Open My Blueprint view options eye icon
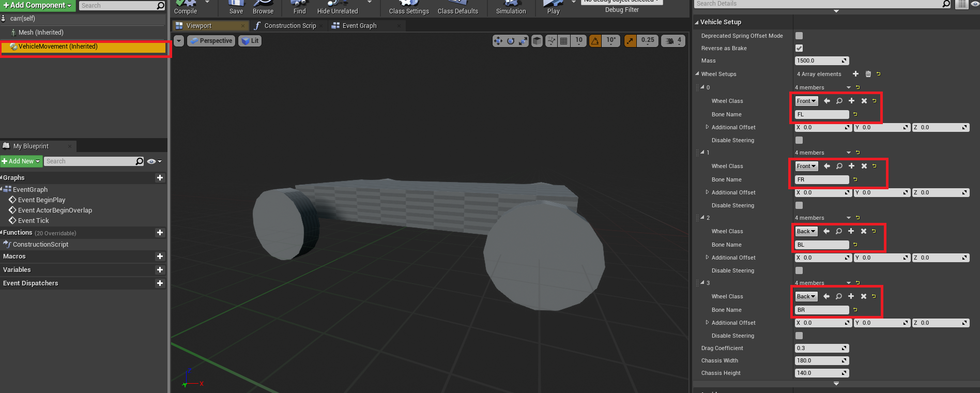Viewport: 980px width, 393px height. point(154,161)
